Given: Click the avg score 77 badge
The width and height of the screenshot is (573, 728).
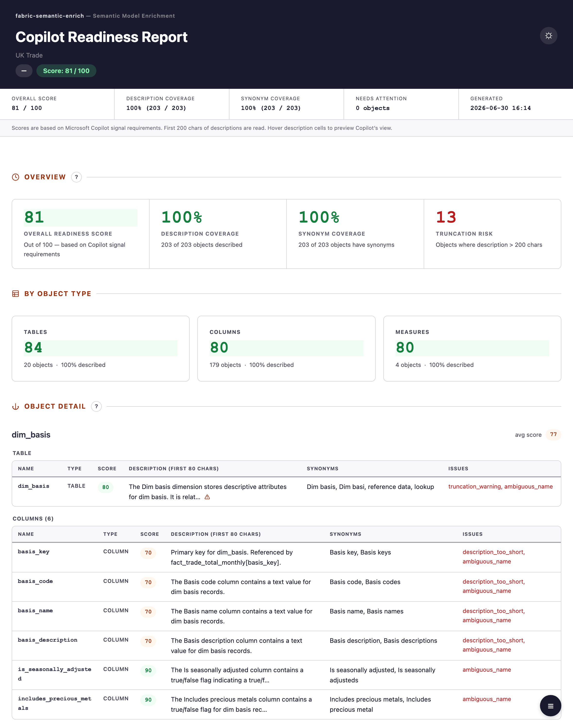Looking at the screenshot, I should coord(553,435).
